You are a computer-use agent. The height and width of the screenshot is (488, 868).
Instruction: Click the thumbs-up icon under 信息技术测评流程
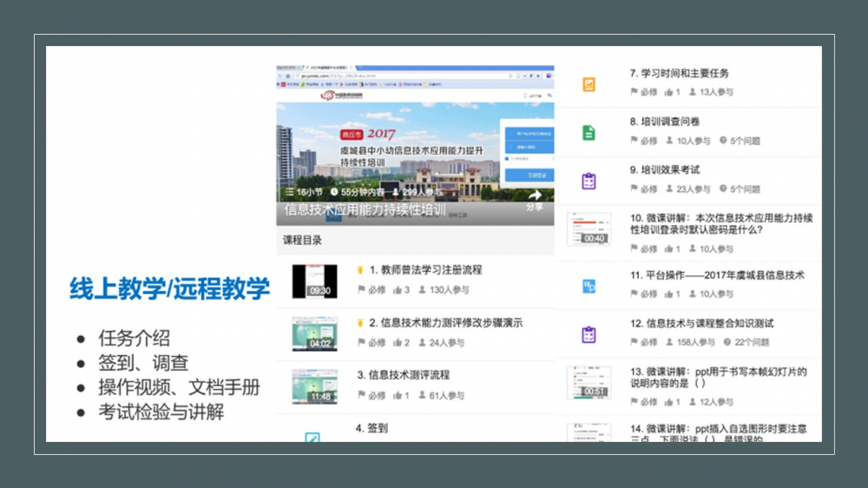398,396
